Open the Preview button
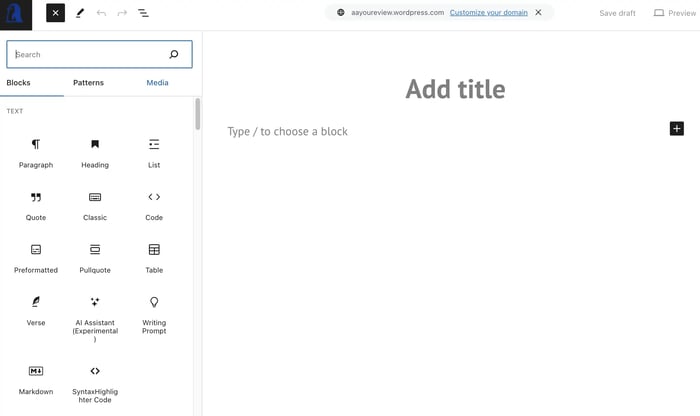The height and width of the screenshot is (416, 700). [x=675, y=13]
